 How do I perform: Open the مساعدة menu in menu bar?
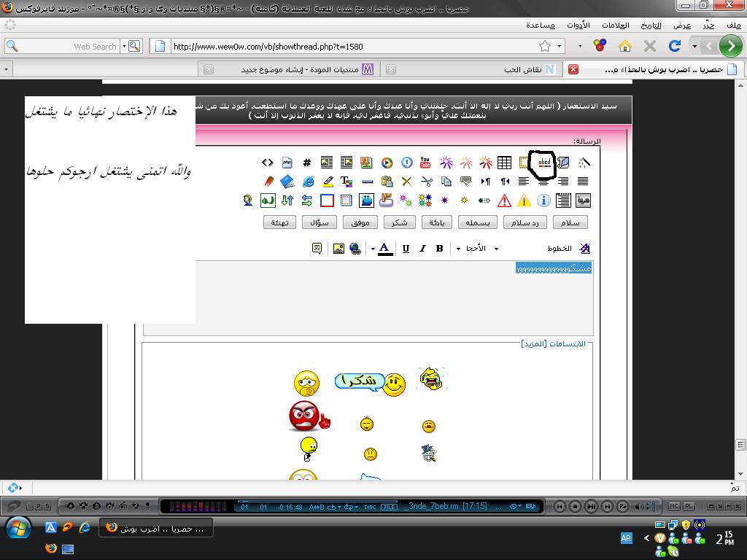click(541, 25)
